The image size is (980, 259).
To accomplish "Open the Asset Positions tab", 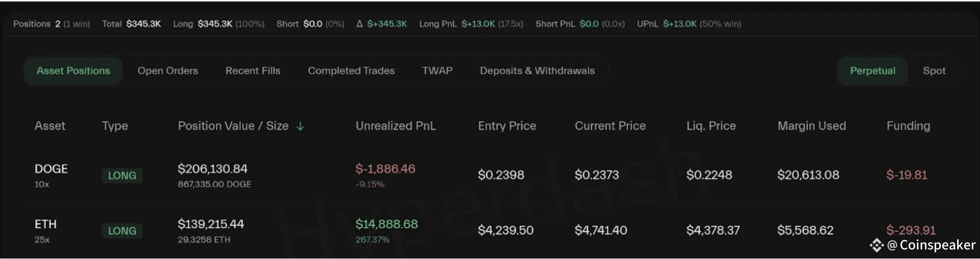I will tap(73, 71).
